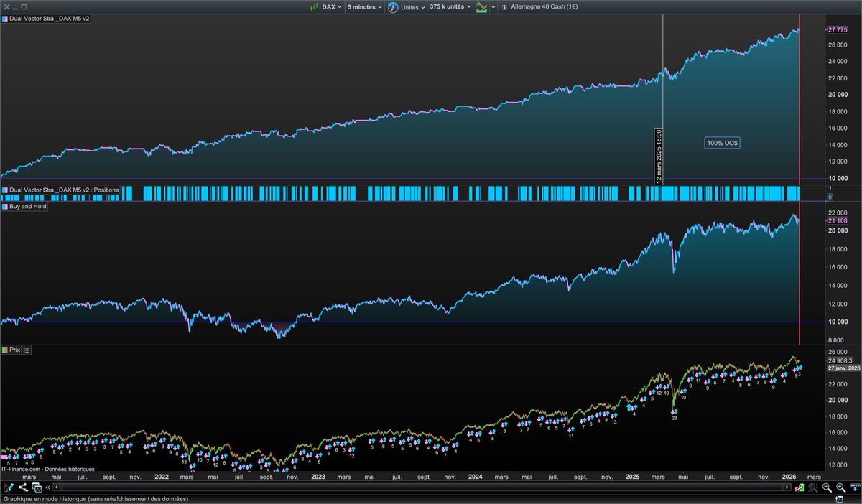Open the share chart icon
This screenshot has height=504, width=862.
(x=23, y=488)
